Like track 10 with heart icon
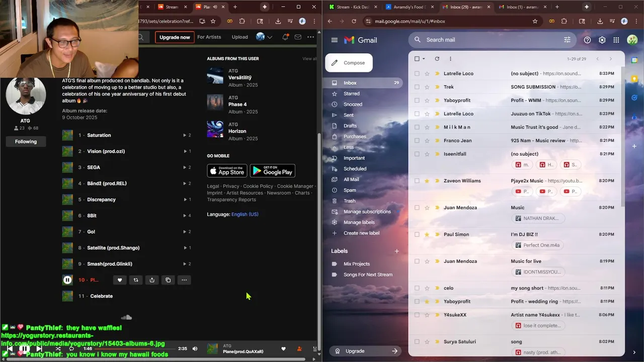This screenshot has width=644, height=362. (x=120, y=280)
